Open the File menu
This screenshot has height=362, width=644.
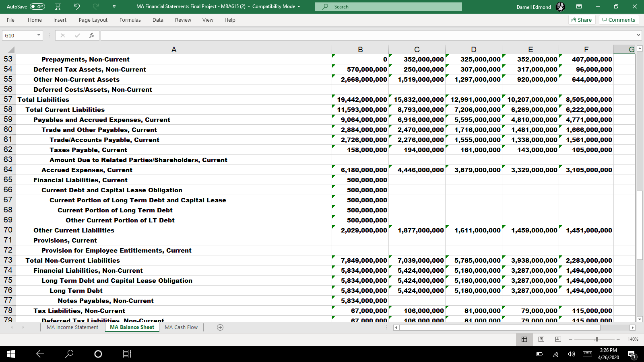pyautogui.click(x=10, y=20)
